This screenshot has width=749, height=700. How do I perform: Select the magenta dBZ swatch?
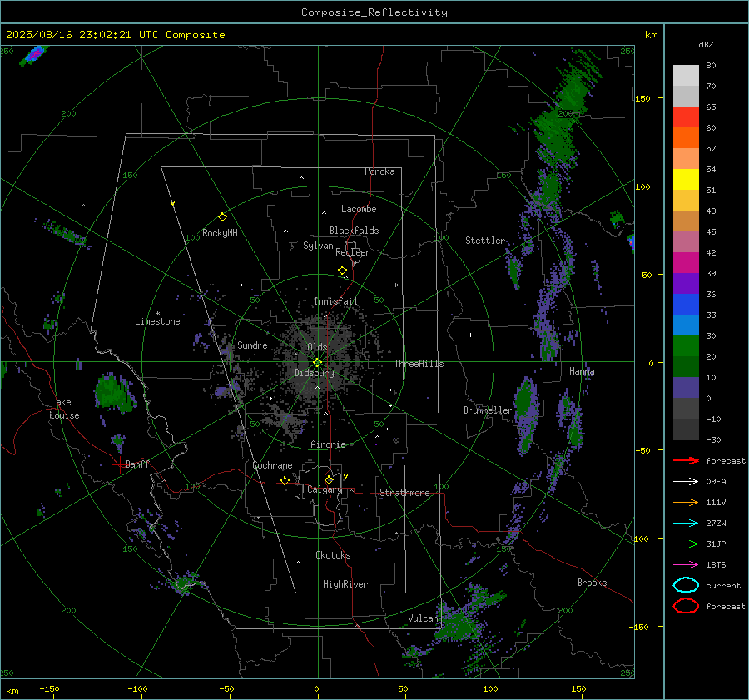tap(686, 263)
